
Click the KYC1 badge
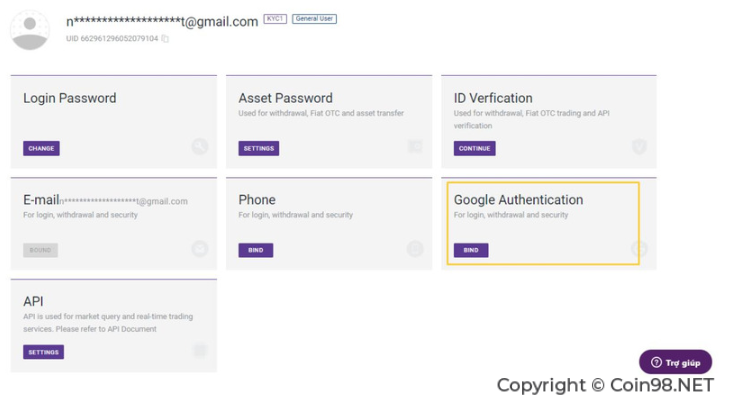point(275,19)
